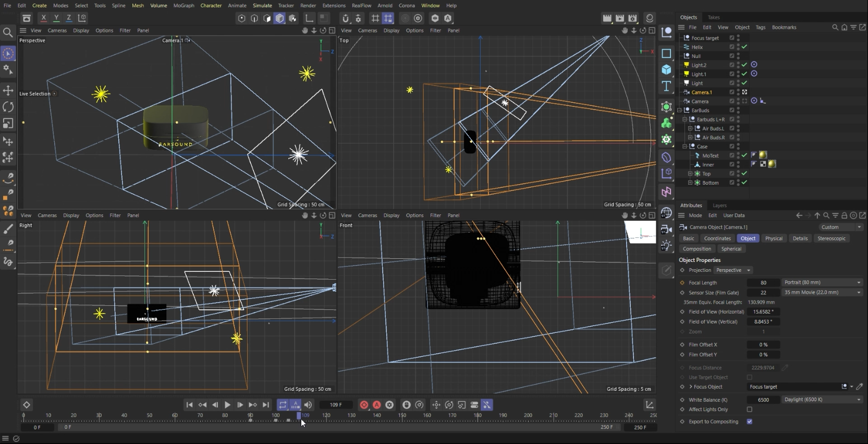Open the Layers tab

719,206
